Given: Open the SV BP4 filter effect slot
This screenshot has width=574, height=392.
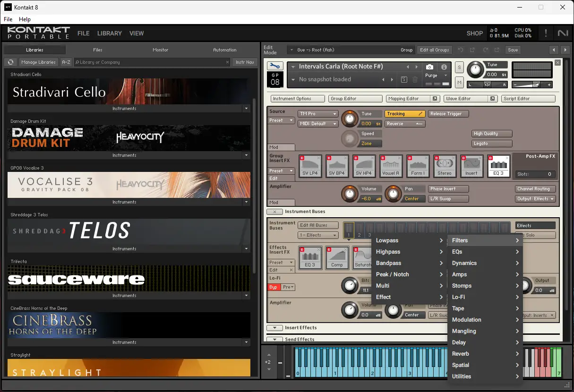Looking at the screenshot, I should 337,166.
